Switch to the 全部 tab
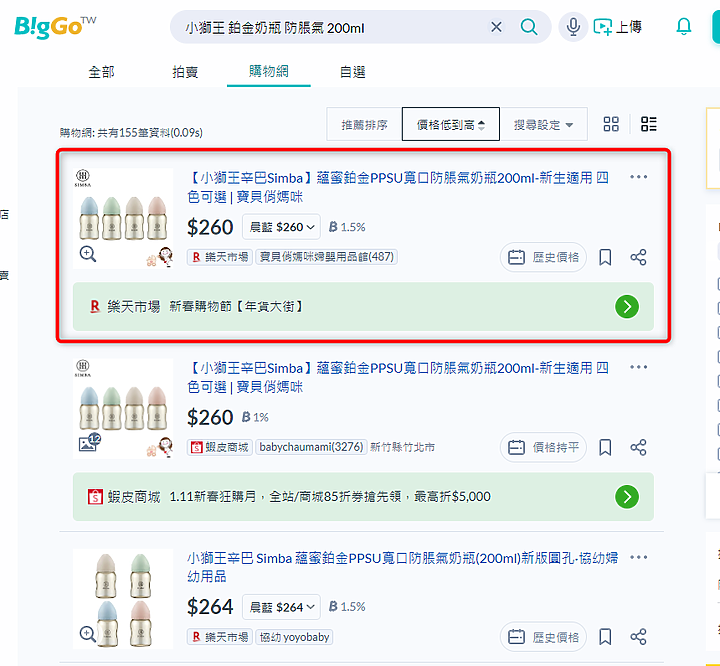The height and width of the screenshot is (666, 720). [101, 72]
